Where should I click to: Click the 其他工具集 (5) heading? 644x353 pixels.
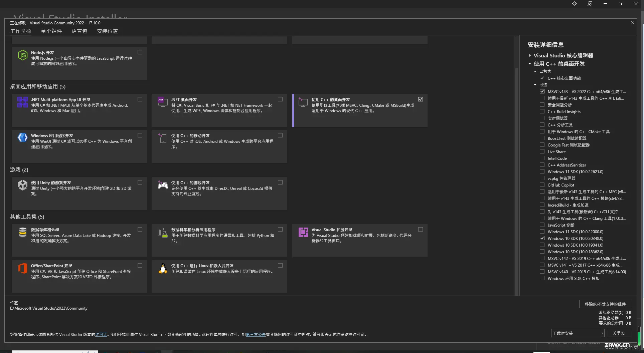(x=27, y=217)
